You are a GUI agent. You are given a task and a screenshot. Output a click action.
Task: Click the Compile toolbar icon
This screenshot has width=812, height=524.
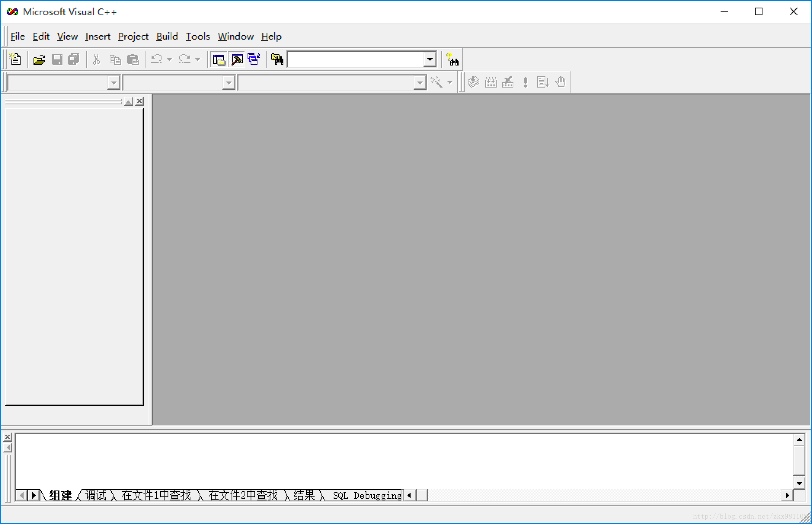point(473,82)
